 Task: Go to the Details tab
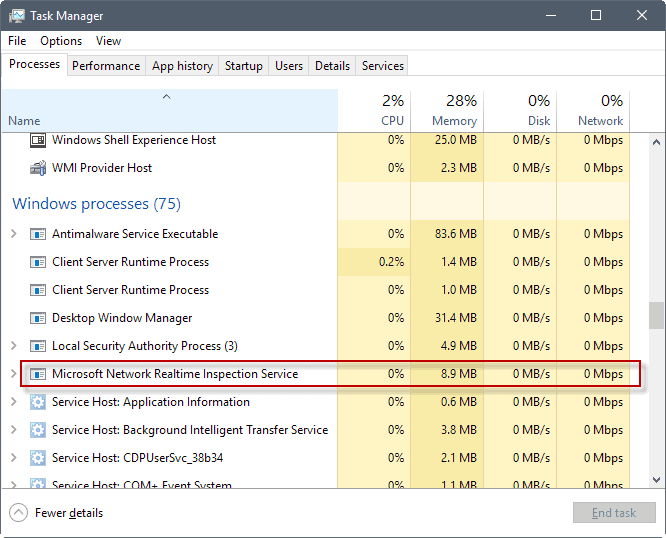[x=332, y=66]
